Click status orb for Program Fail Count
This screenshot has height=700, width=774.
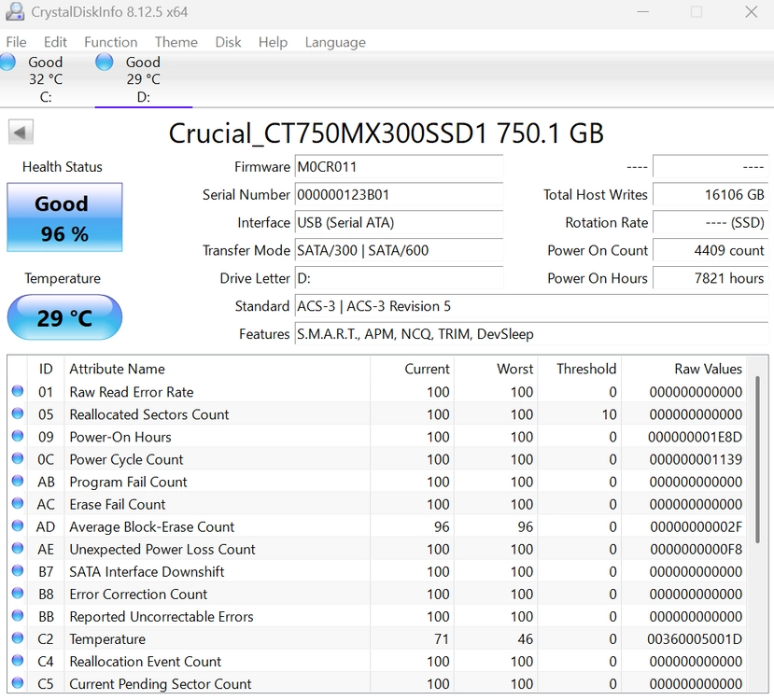pos(18,481)
